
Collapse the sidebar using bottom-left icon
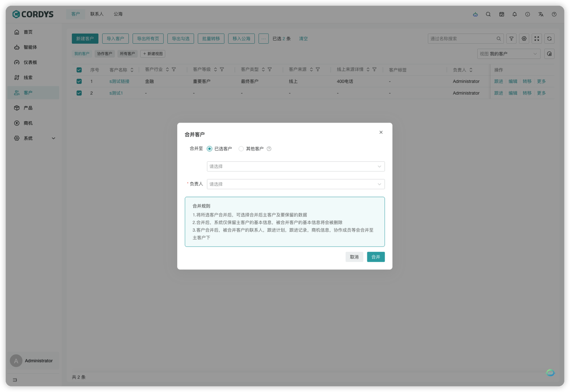pos(15,380)
